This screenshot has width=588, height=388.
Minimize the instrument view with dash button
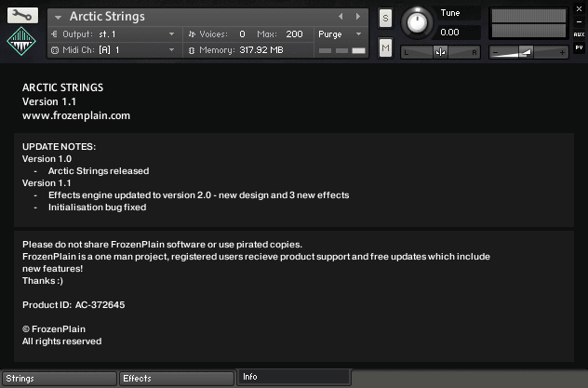[579, 21]
